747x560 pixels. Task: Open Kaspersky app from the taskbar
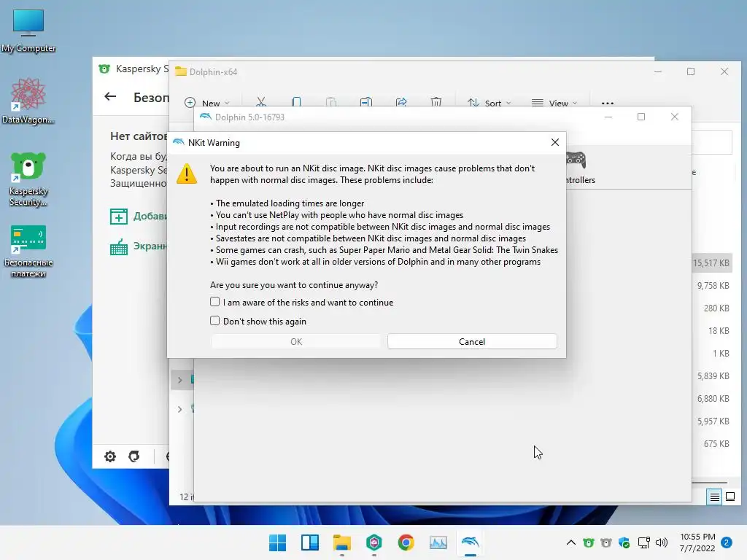(374, 542)
